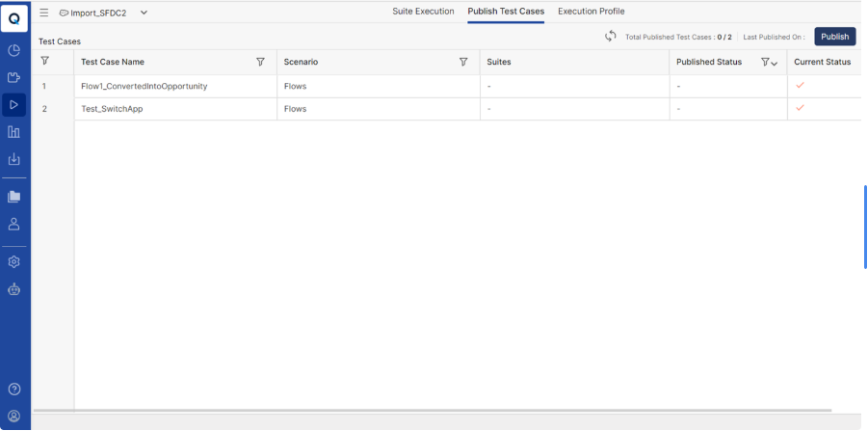The image size is (868, 431).
Task: Toggle the hamburger menu icon
Action: 43,13
